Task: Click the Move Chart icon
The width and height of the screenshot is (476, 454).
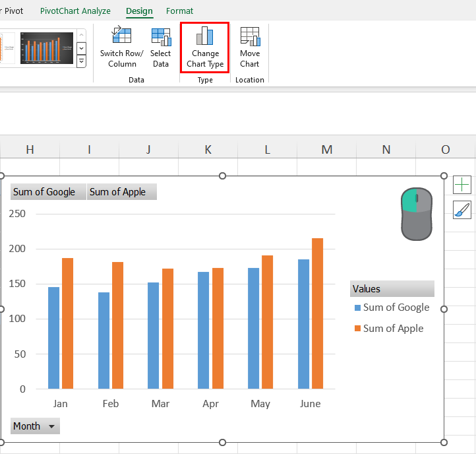Action: (x=250, y=36)
